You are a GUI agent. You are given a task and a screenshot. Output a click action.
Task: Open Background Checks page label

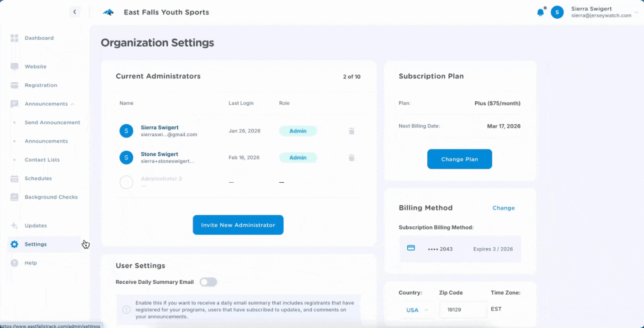point(51,197)
